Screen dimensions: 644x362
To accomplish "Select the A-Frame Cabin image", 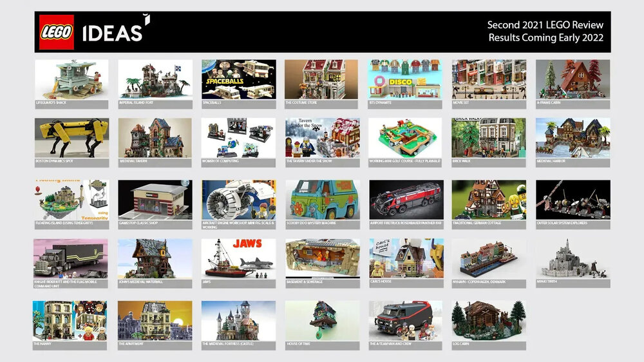I will (573, 80).
